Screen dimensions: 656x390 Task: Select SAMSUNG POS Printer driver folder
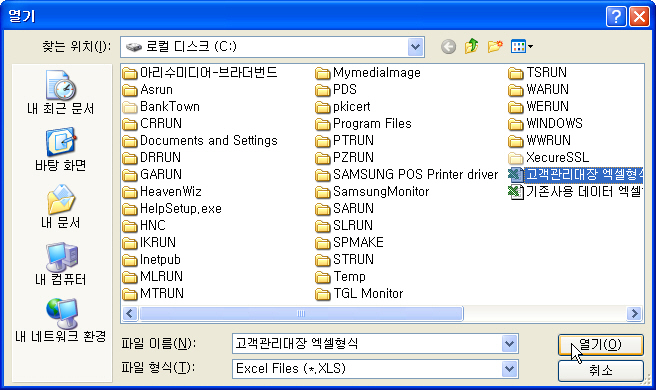(407, 174)
